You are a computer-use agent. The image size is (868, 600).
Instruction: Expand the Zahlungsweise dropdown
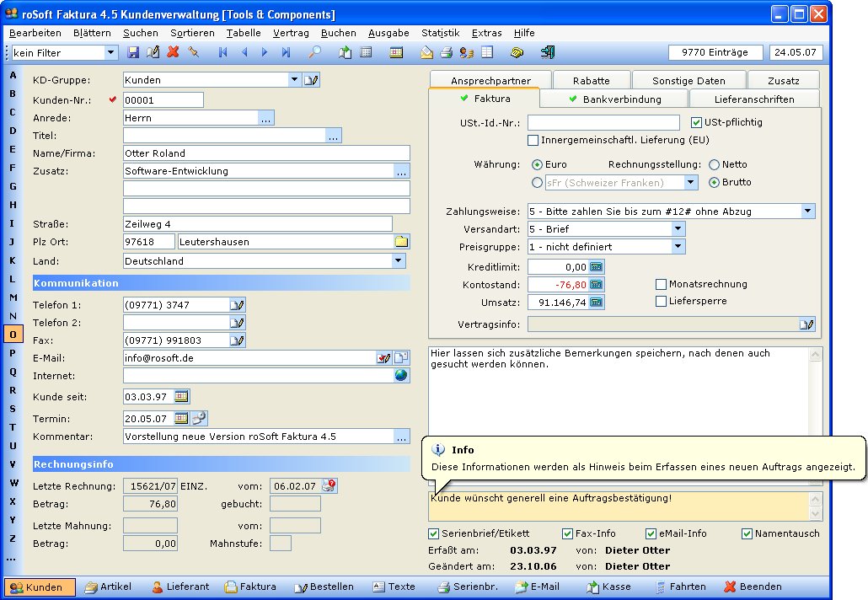(x=808, y=212)
